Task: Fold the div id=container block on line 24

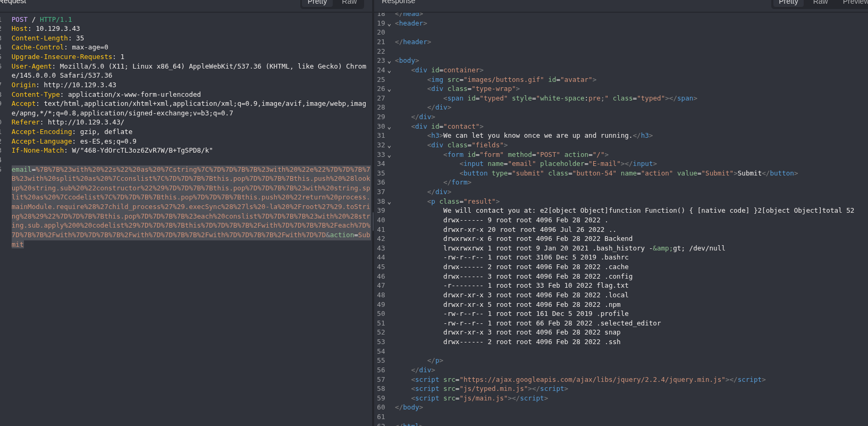Action: tap(389, 71)
